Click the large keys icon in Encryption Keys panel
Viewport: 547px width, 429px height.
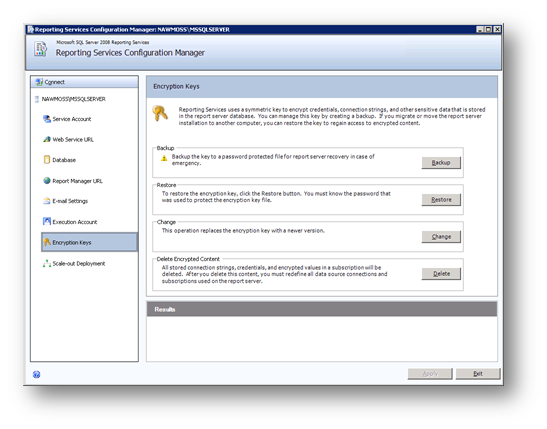click(x=160, y=113)
